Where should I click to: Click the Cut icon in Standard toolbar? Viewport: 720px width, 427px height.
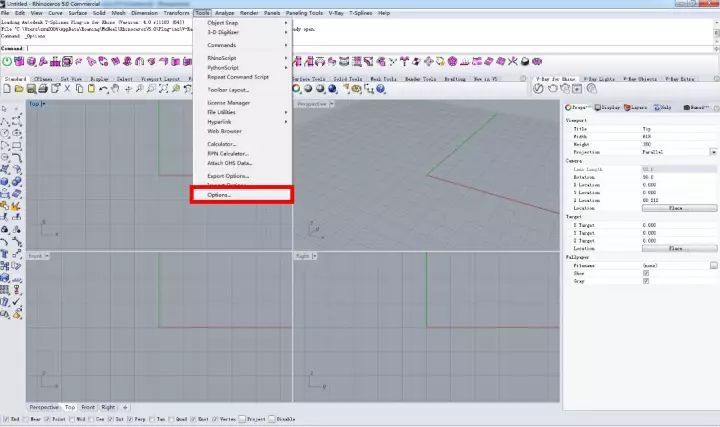[x=67, y=89]
